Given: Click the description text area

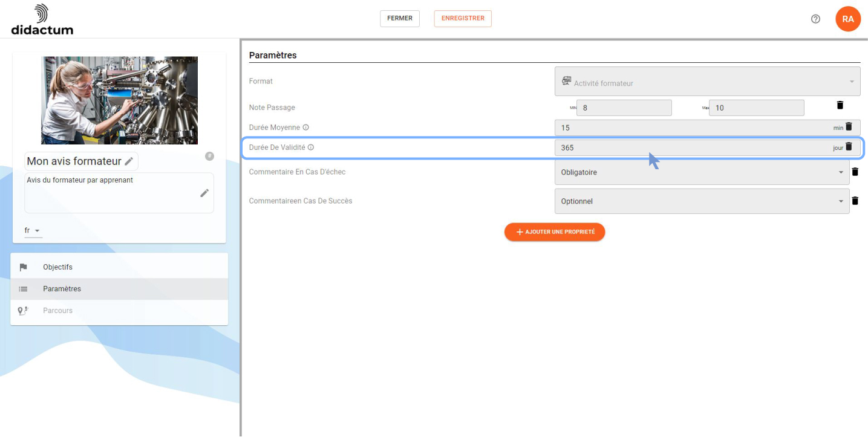Looking at the screenshot, I should pyautogui.click(x=119, y=193).
